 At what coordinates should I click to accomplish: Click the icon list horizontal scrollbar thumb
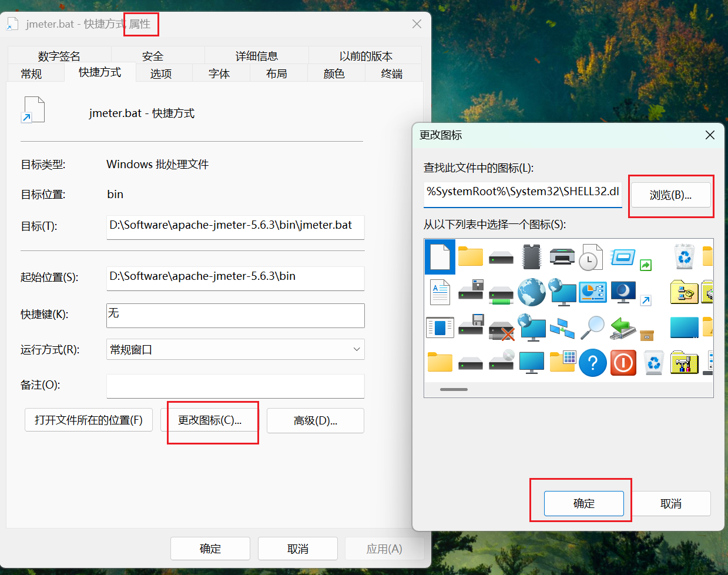click(454, 389)
